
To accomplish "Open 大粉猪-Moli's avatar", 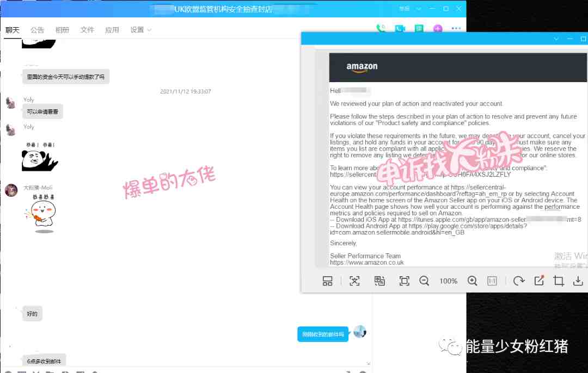I will (11, 190).
